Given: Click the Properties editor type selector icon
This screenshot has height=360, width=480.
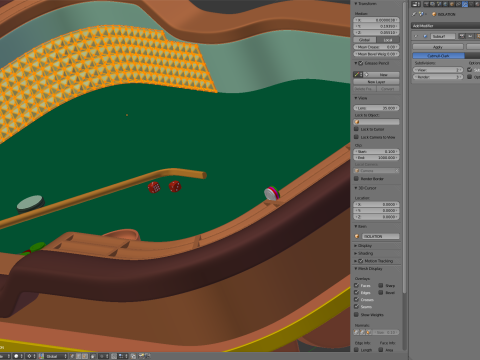Looking at the screenshot, I should point(416,4).
